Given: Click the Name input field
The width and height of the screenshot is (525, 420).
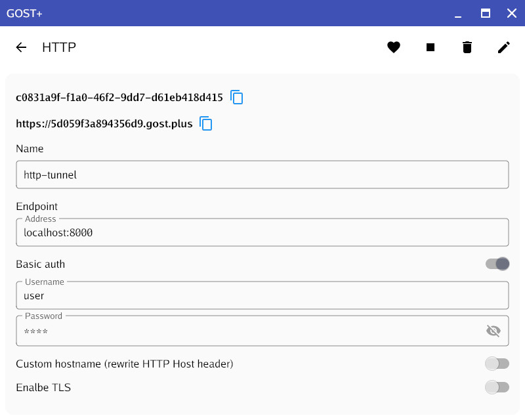Looking at the screenshot, I should tap(262, 175).
